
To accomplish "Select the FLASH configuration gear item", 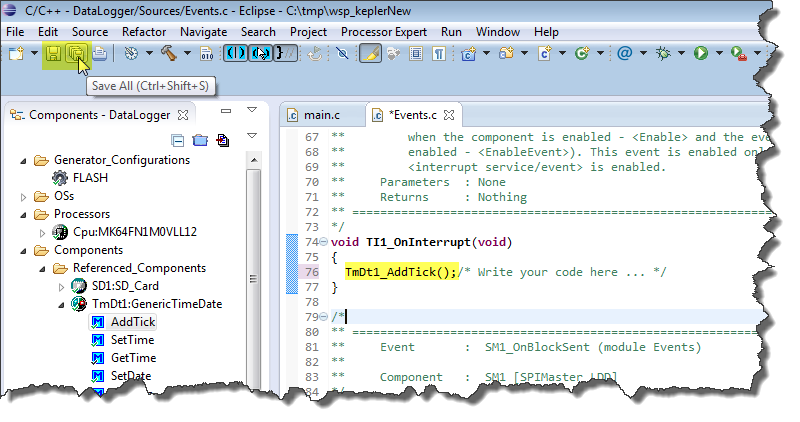I will (x=88, y=177).
